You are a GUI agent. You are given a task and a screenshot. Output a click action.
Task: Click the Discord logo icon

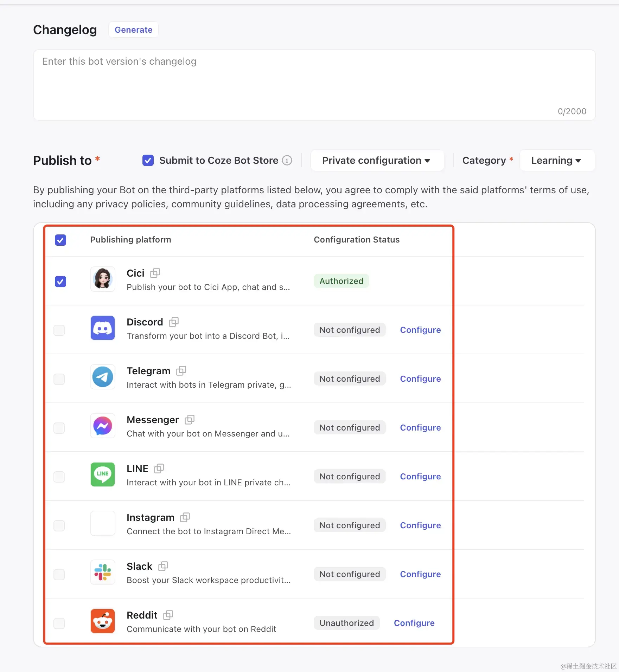click(103, 328)
